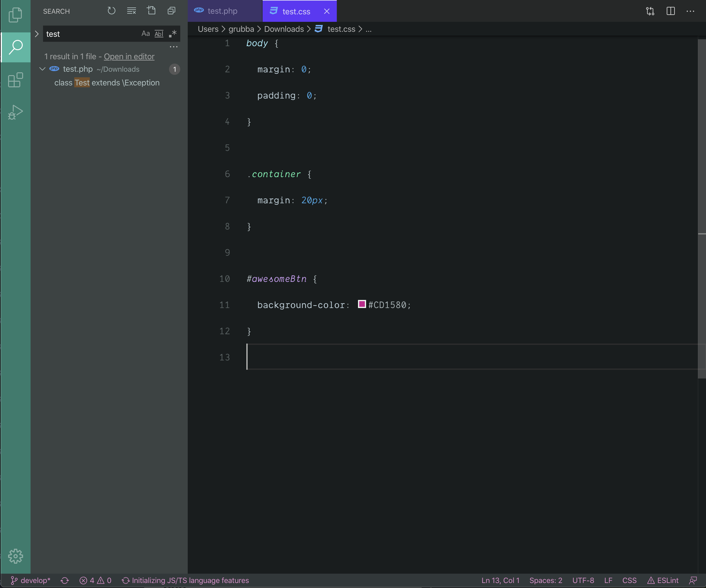Clear search results in the Search panel
The width and height of the screenshot is (706, 588).
132,11
